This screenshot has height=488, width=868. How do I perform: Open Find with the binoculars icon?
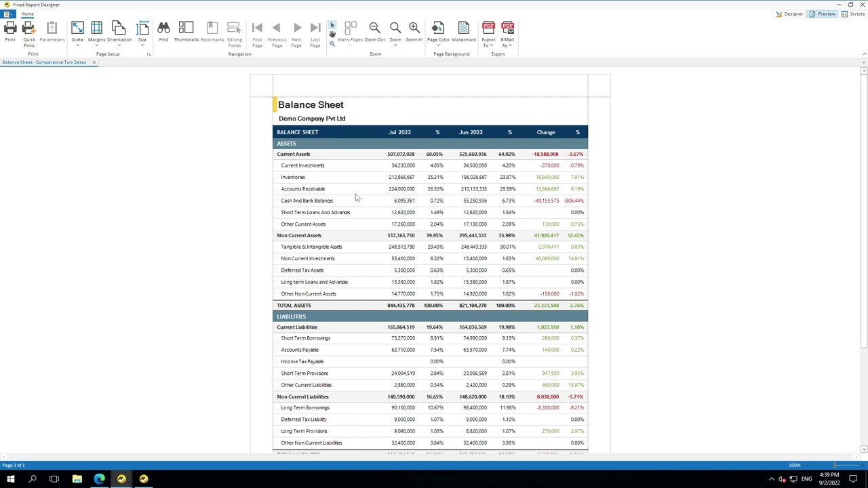pyautogui.click(x=163, y=28)
